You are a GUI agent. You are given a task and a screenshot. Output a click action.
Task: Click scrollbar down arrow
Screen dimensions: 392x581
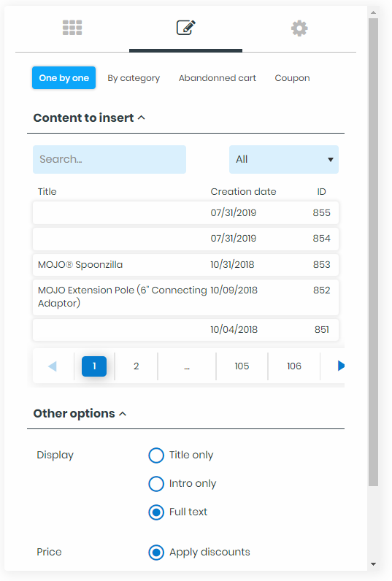click(x=373, y=564)
